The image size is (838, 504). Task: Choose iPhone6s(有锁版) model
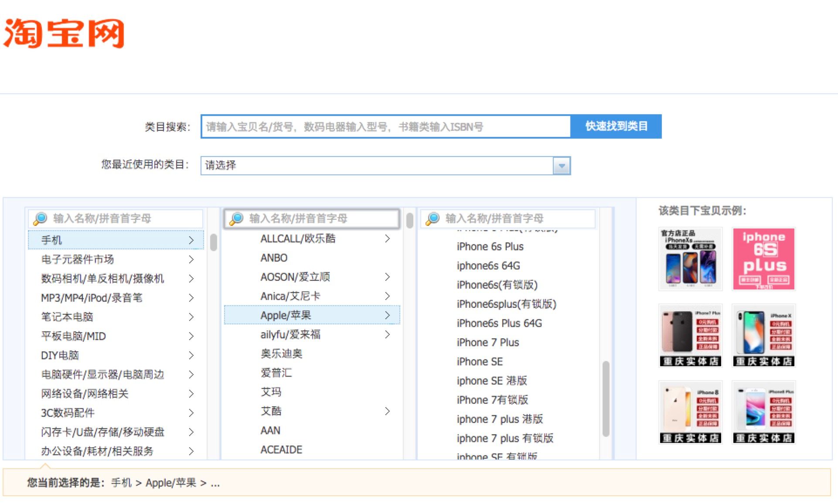508,285
